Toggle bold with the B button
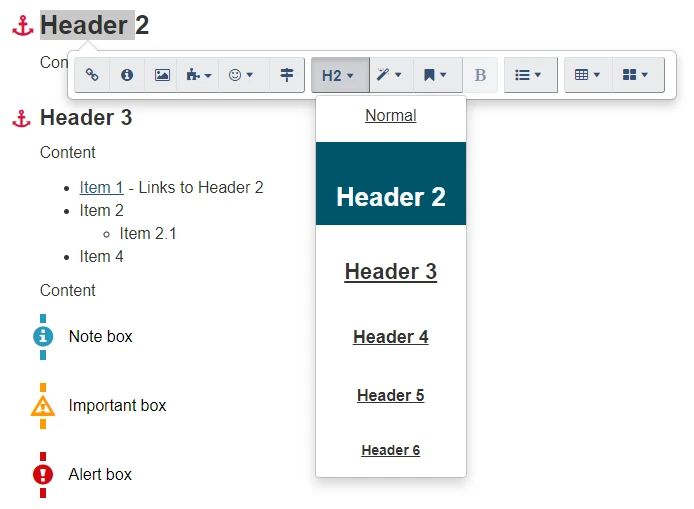This screenshot has height=509, width=694. click(480, 75)
